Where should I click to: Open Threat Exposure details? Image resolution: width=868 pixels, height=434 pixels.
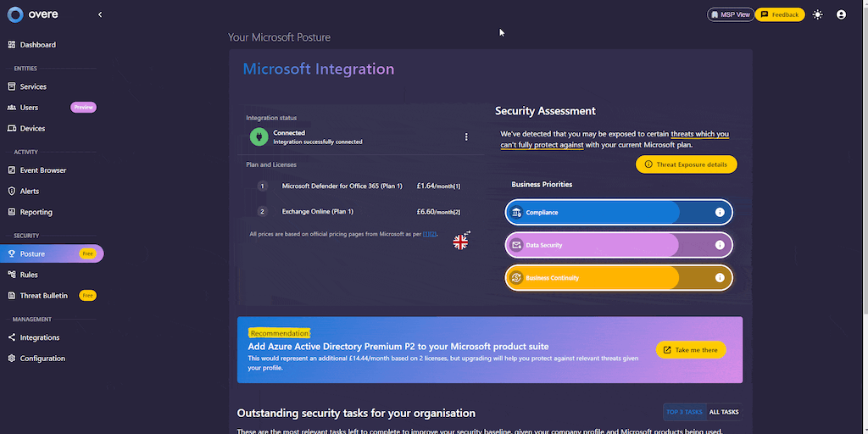coord(686,164)
